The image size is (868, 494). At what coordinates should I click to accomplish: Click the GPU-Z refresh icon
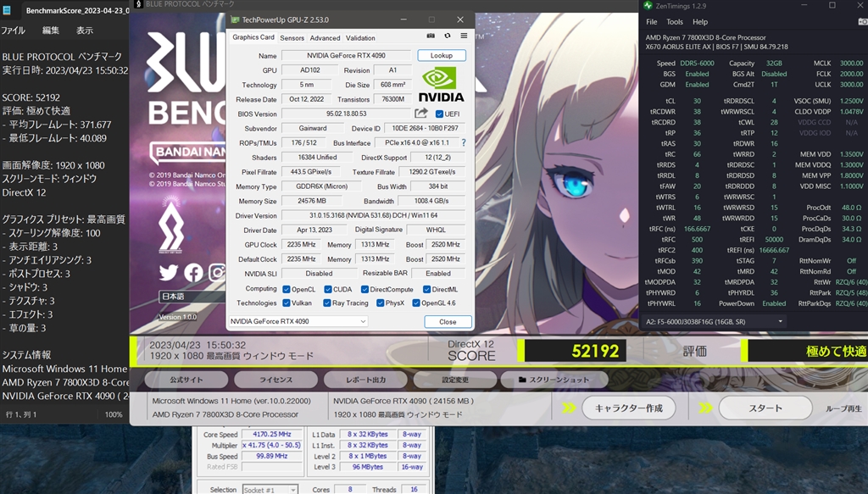click(x=448, y=36)
